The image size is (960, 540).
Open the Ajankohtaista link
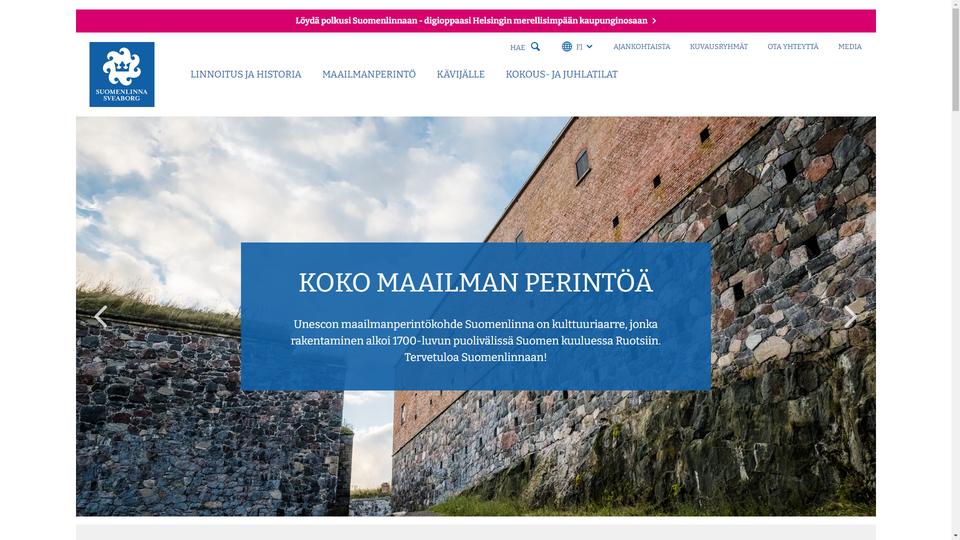point(642,47)
